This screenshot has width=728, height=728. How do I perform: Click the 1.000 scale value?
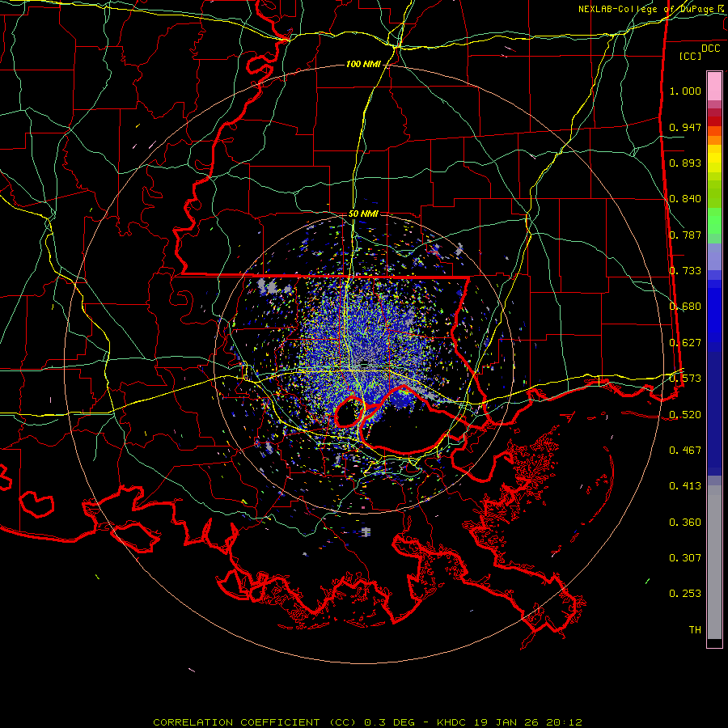[x=685, y=91]
